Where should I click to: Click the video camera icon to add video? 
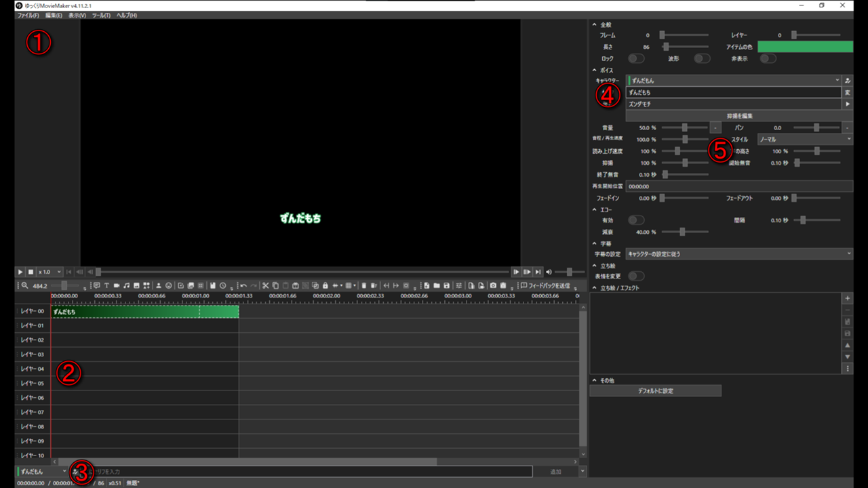coord(117,286)
